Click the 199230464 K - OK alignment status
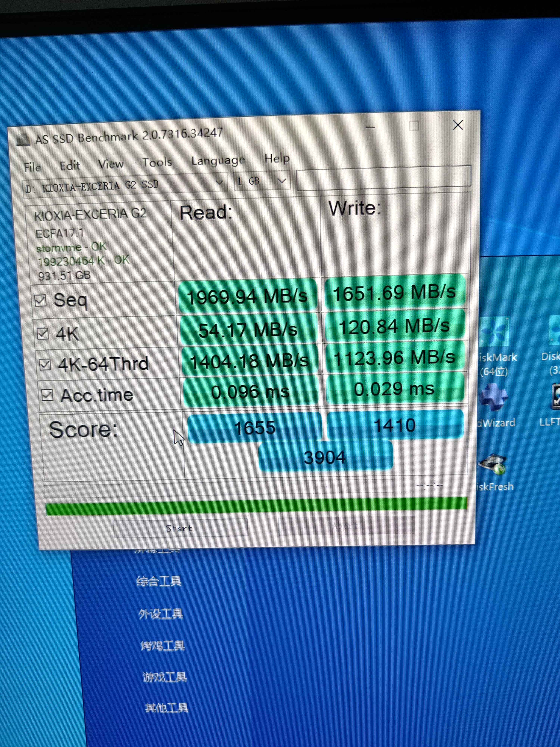Screen dimensions: 560x747 pyautogui.click(x=83, y=261)
